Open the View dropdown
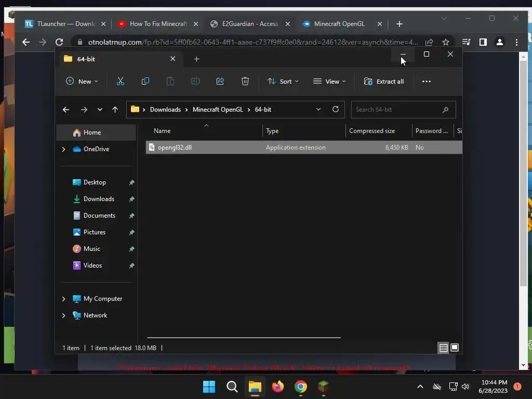 tap(329, 82)
